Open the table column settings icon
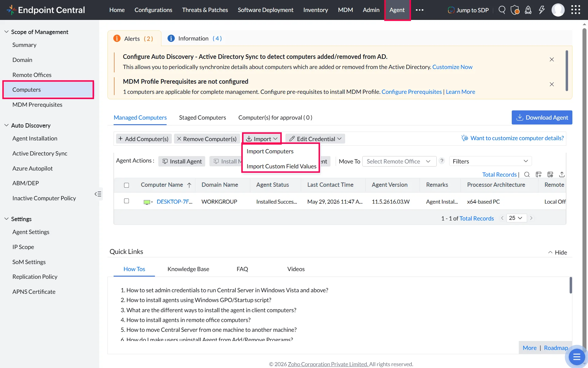588x368 pixels. [550, 174]
